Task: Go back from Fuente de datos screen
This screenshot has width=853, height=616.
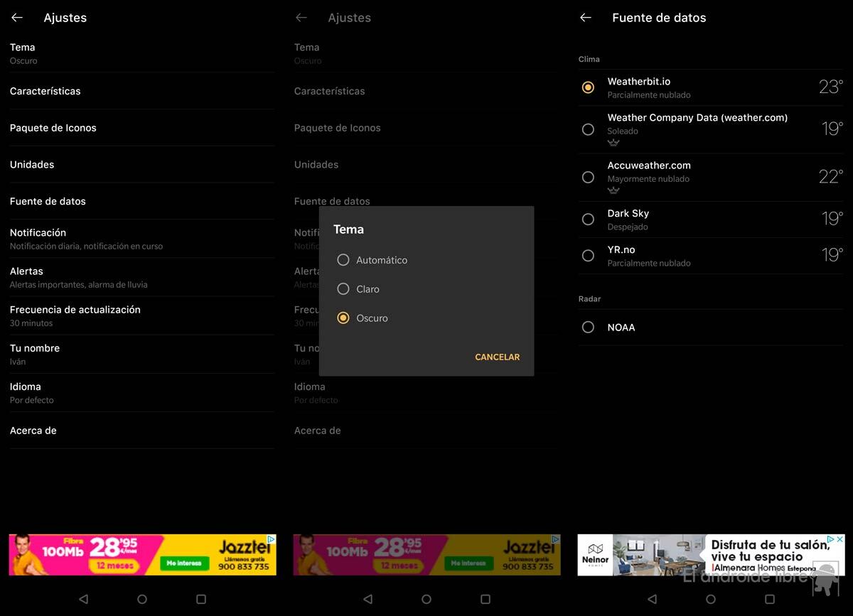Action: click(586, 18)
